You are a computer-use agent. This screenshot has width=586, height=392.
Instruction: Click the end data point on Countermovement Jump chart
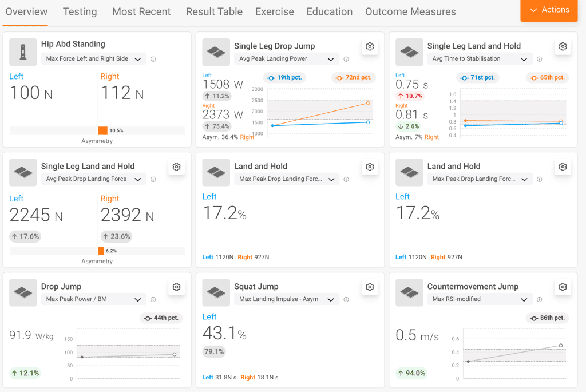pyautogui.click(x=560, y=346)
